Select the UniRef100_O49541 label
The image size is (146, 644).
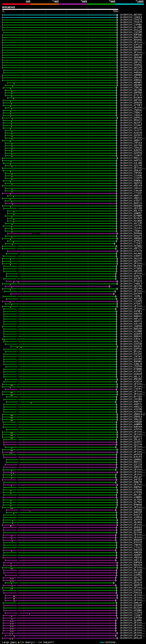point(131,65)
